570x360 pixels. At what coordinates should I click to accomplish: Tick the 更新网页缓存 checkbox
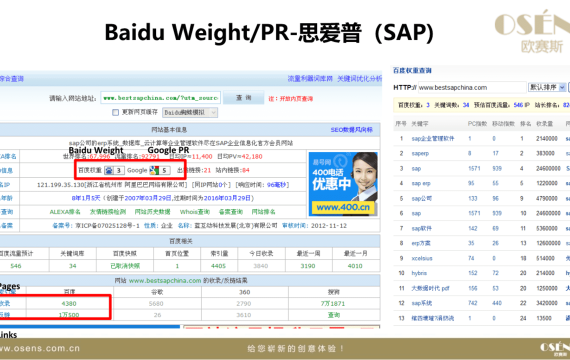(116, 112)
